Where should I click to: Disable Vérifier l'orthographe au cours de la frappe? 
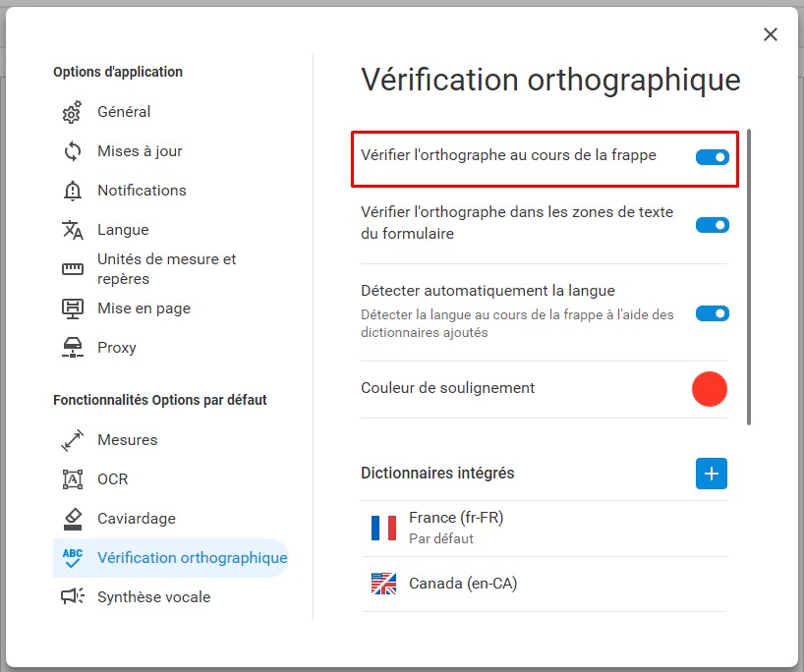713,157
